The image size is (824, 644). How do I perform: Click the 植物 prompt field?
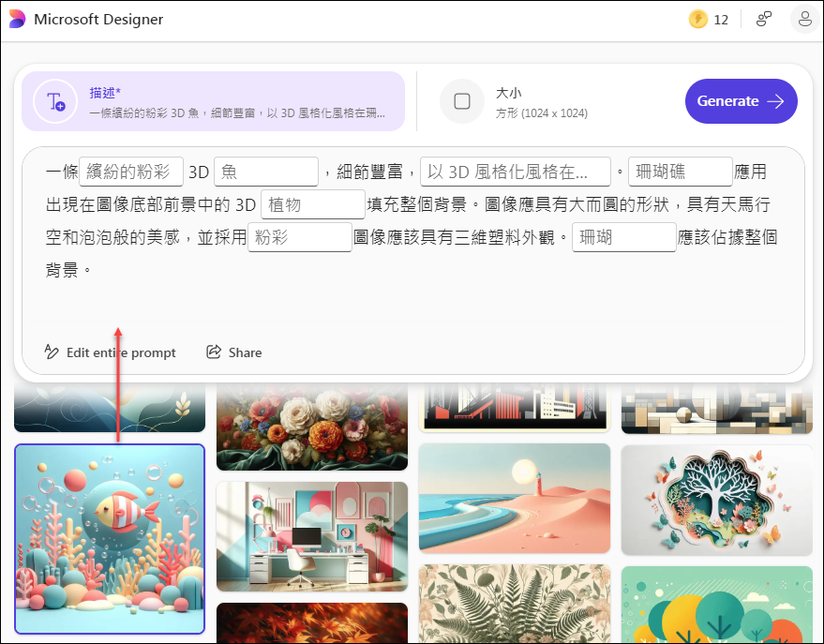313,204
